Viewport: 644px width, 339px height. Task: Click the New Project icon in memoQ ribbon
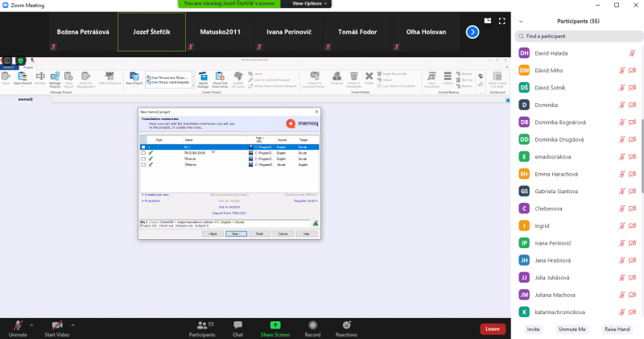pos(134,78)
